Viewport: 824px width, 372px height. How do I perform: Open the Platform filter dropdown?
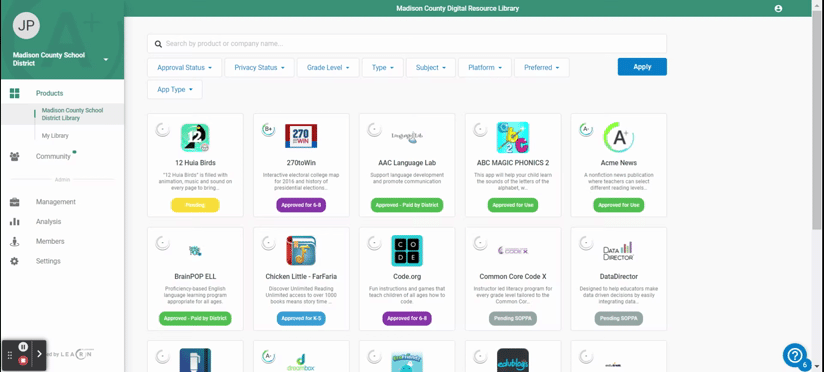[x=485, y=68]
